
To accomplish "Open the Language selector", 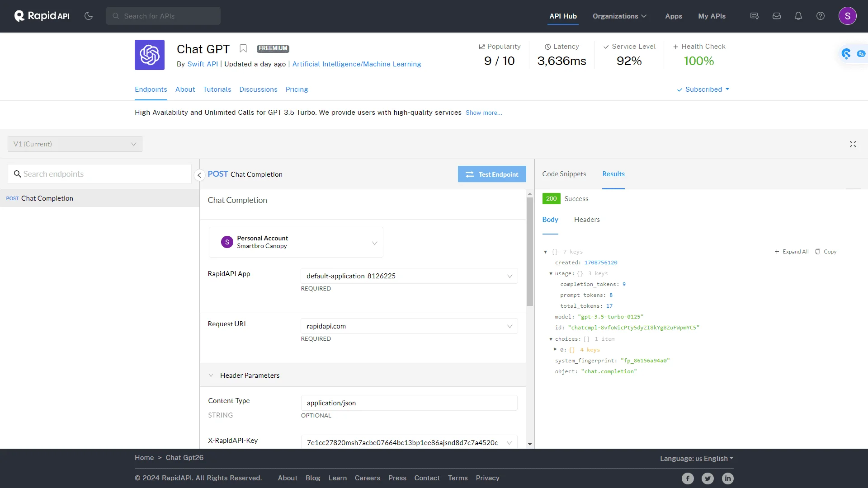I will (697, 459).
